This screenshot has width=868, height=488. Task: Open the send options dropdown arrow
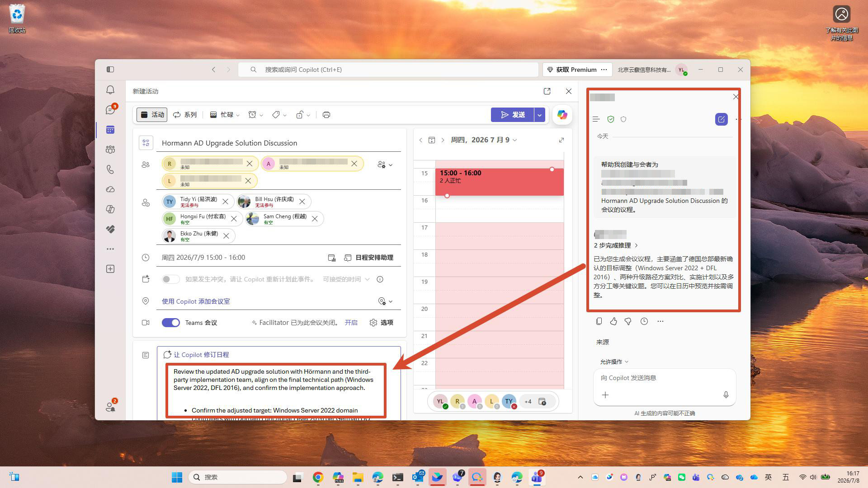(x=539, y=115)
